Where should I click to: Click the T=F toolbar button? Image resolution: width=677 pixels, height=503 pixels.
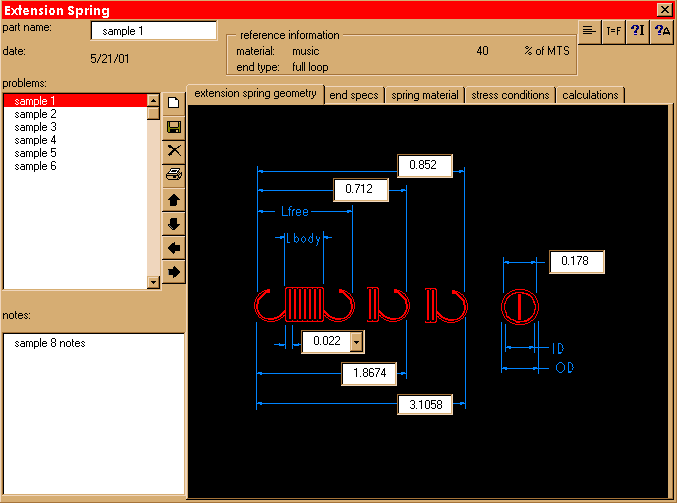(614, 31)
